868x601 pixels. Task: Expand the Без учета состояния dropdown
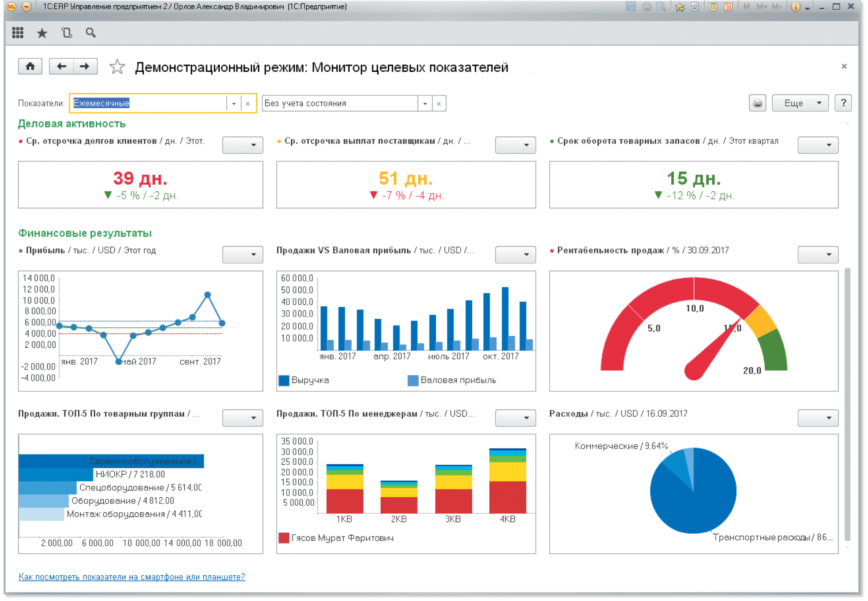tap(425, 103)
